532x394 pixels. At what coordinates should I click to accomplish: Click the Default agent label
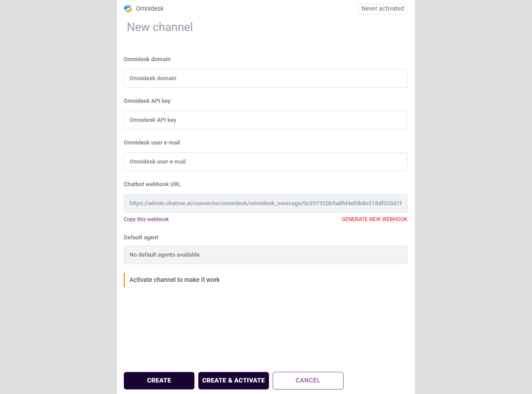(x=141, y=237)
